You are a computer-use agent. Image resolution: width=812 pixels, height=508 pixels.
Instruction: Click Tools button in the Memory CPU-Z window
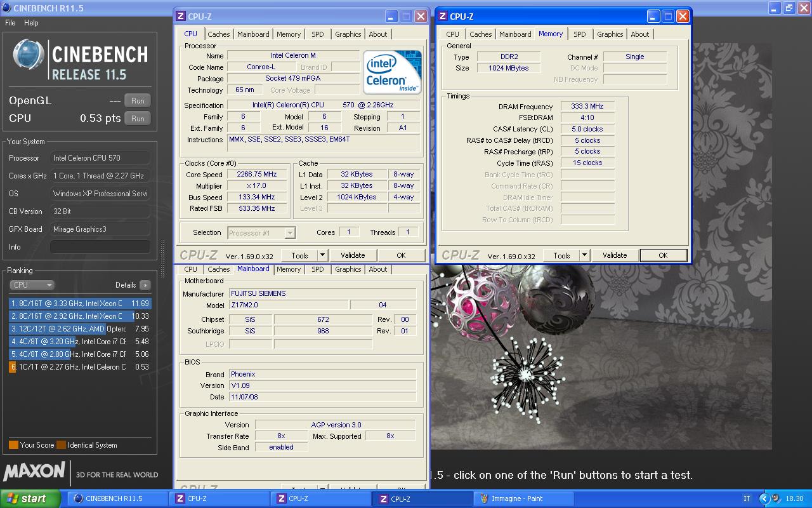tap(561, 255)
